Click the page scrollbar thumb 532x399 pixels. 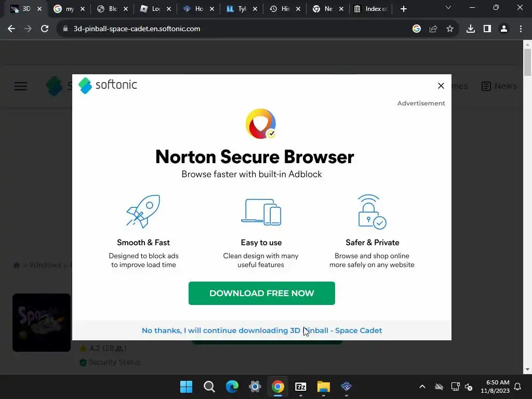click(x=527, y=62)
